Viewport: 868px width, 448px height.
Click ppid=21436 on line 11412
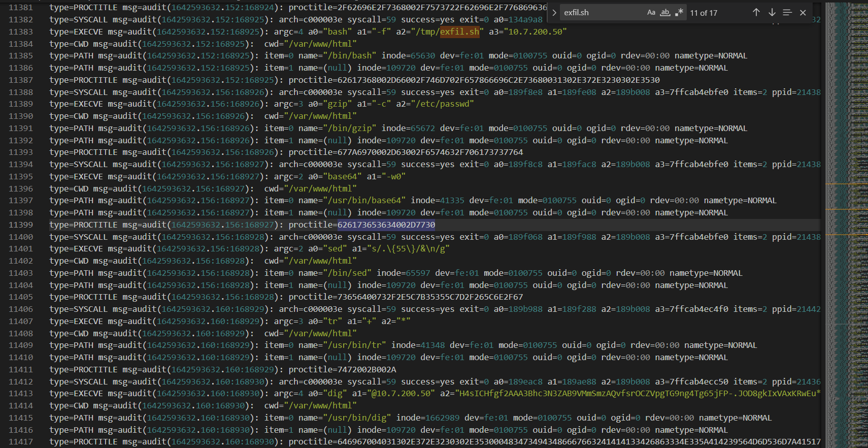coord(796,382)
